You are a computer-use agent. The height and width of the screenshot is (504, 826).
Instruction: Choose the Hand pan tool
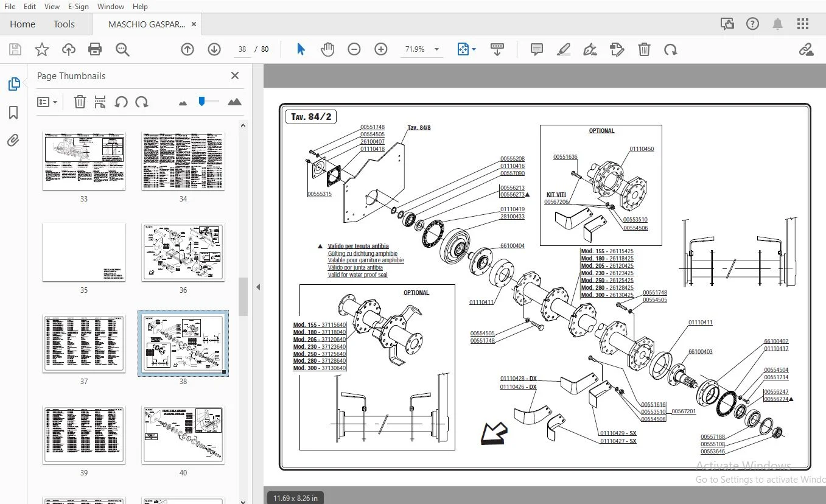coord(327,49)
